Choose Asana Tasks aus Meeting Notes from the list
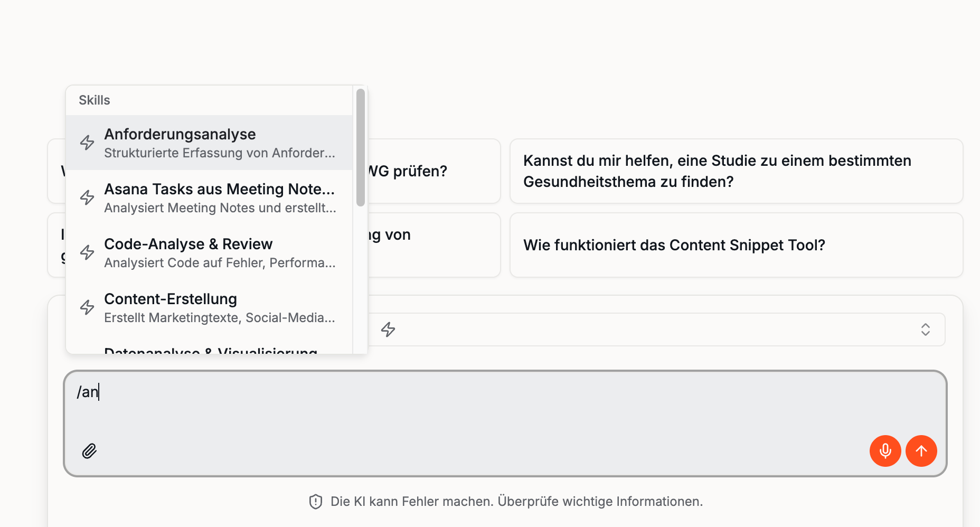Screen dimensions: 980x527 tap(220, 197)
